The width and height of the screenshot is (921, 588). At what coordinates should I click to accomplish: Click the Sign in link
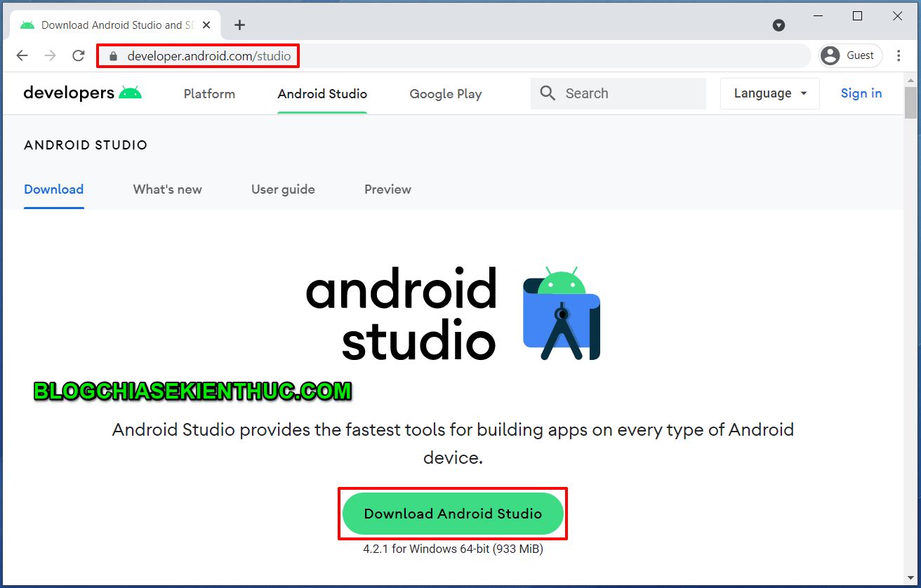tap(861, 93)
